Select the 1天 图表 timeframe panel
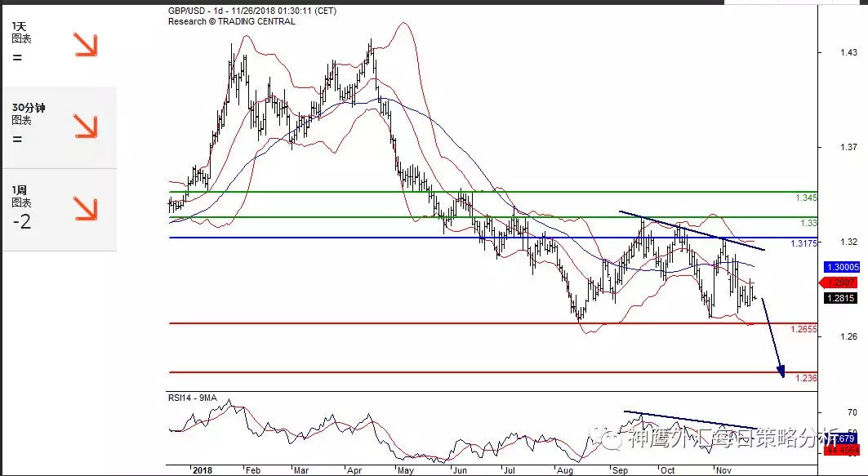 (x=58, y=44)
